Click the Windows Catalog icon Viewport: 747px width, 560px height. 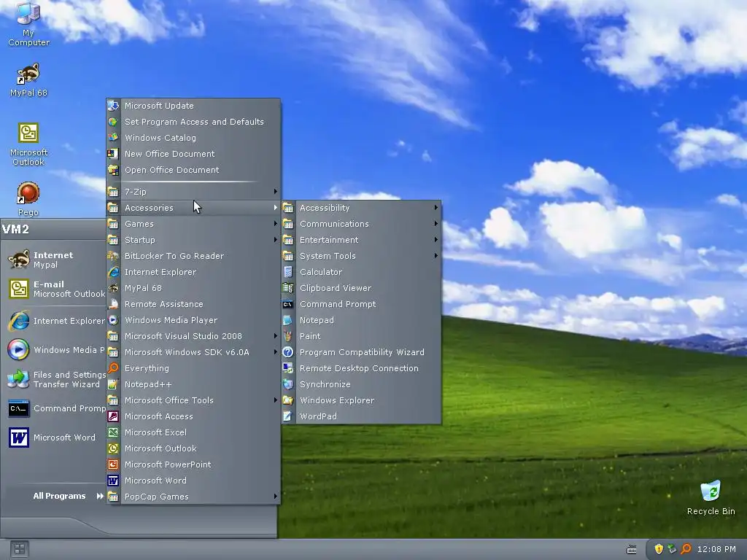[113, 138]
